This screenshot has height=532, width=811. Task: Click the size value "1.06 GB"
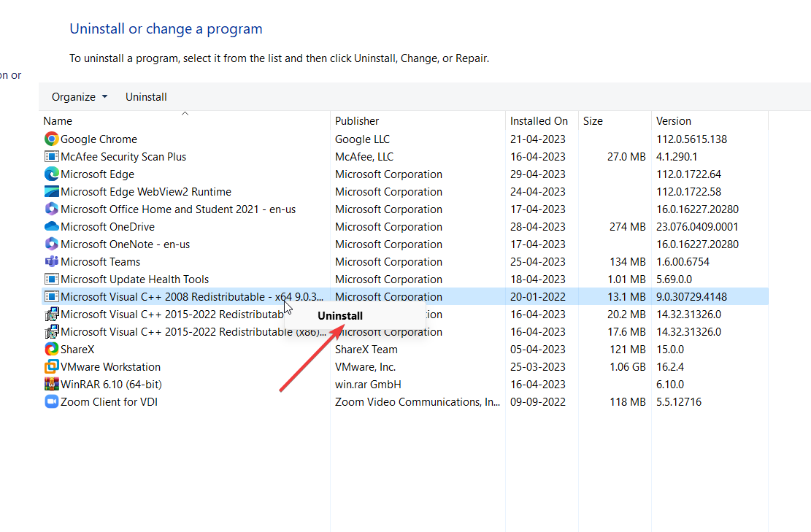click(627, 367)
